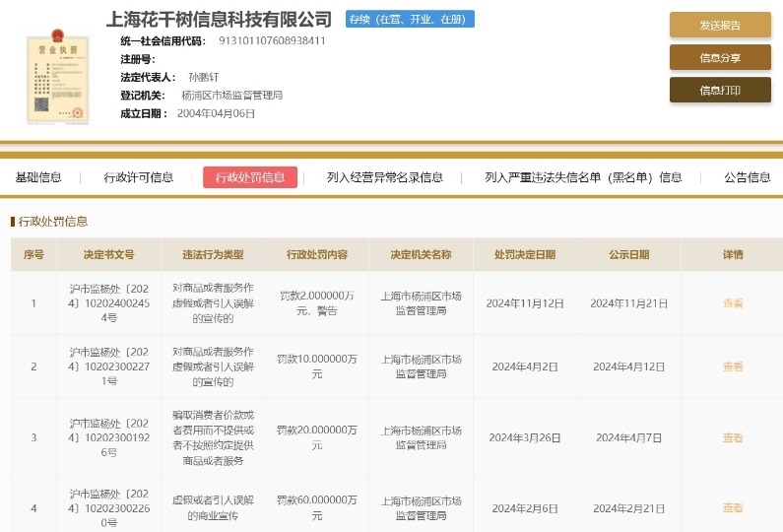This screenshot has width=783, height=532.
Task: Click the 信息打印 button
Action: (x=720, y=90)
